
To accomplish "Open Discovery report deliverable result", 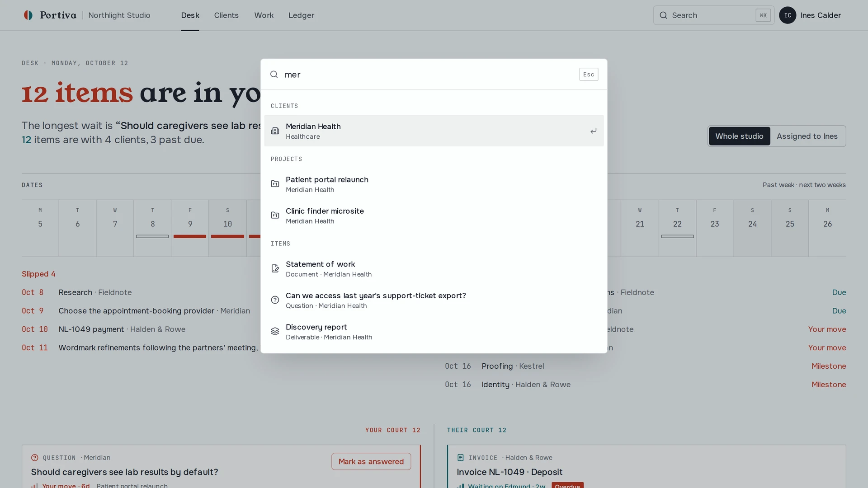I will point(434,332).
